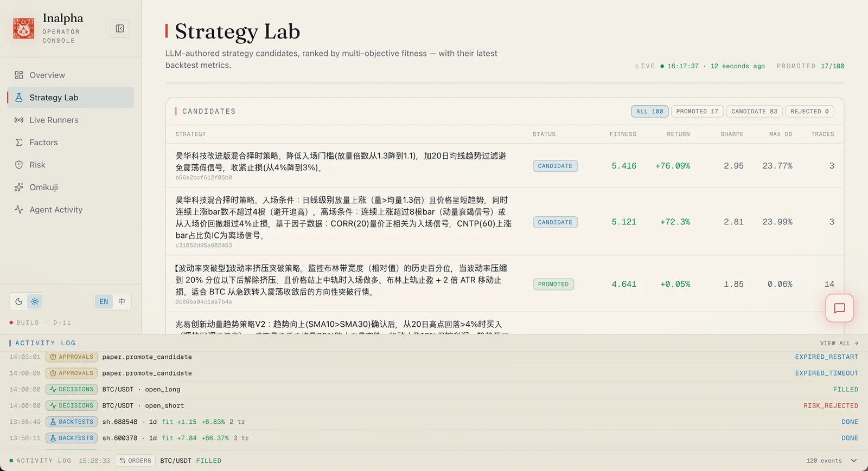Click the 120 events counter
Screen dimensions: 868x471
[824, 461]
